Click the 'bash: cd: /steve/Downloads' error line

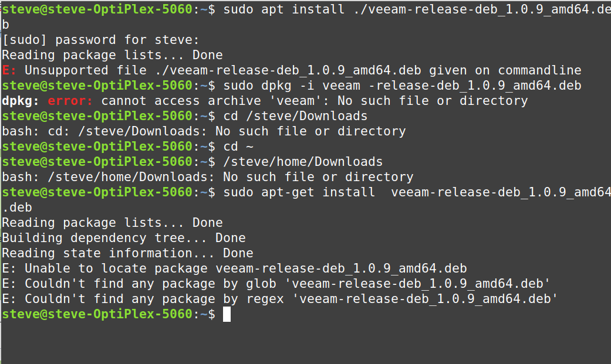point(204,131)
